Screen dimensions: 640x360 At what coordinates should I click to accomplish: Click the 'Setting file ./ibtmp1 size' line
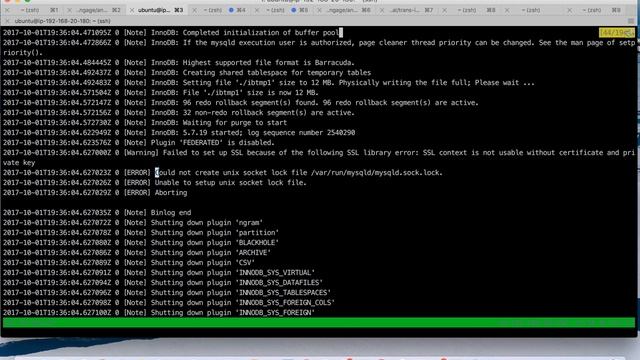[x=269, y=82]
